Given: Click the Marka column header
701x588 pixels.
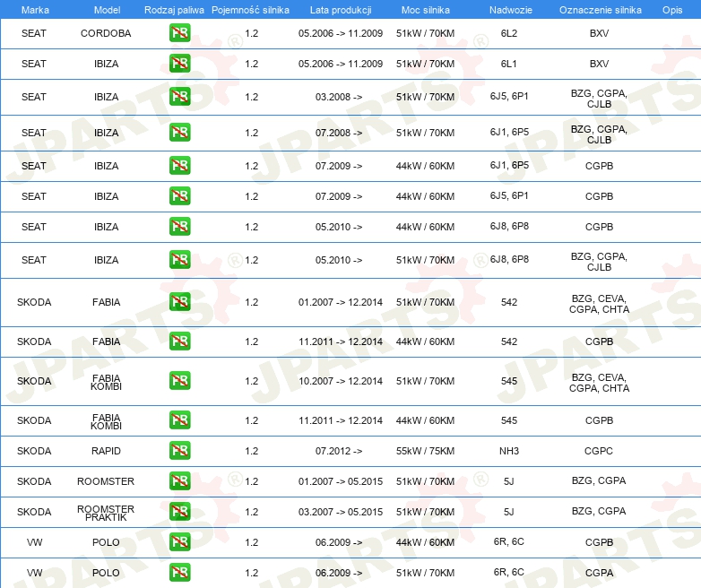Looking at the screenshot, I should click(35, 10).
